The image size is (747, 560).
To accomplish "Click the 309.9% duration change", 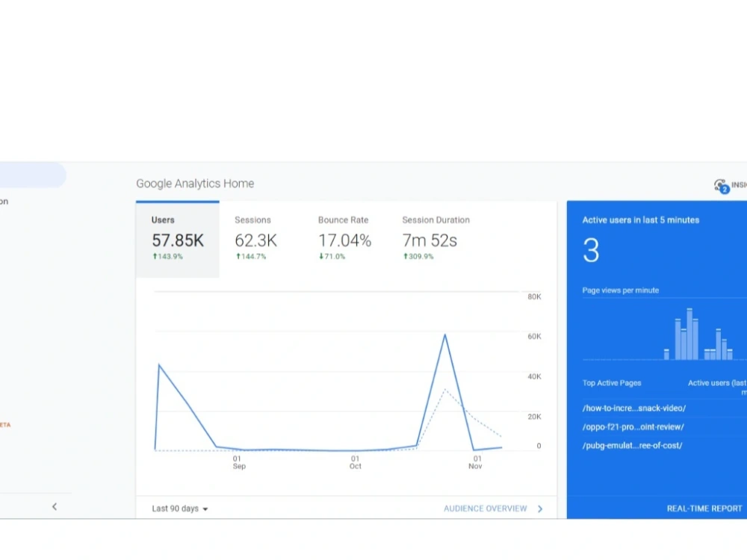I will tap(418, 256).
